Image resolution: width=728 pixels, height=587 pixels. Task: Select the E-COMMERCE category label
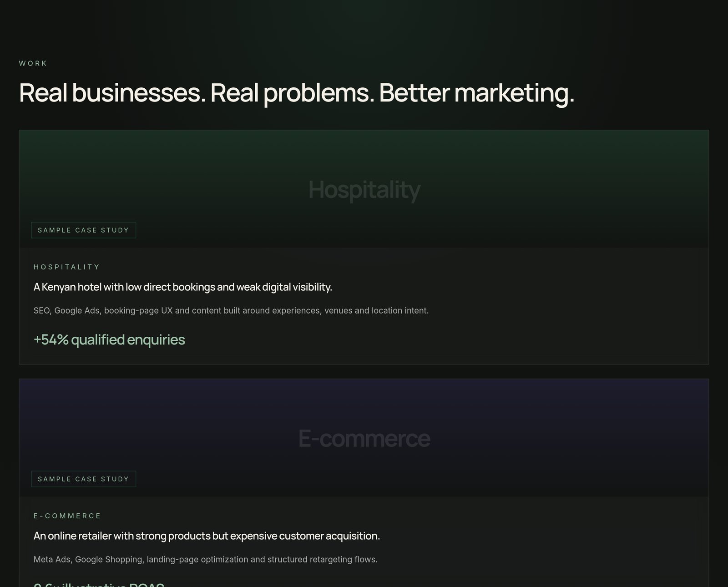click(x=67, y=516)
